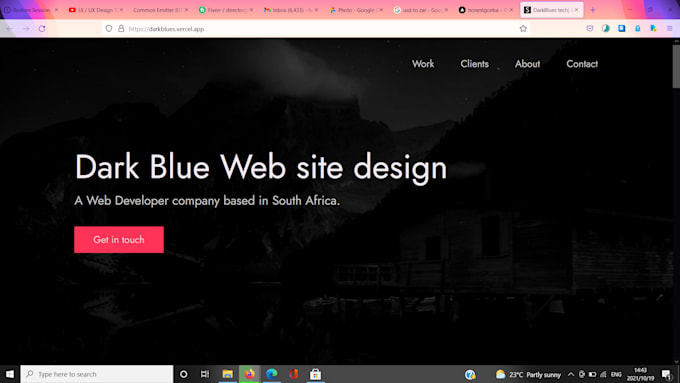The width and height of the screenshot is (680, 383).
Task: Open the Windows Start menu
Action: click(x=10, y=374)
